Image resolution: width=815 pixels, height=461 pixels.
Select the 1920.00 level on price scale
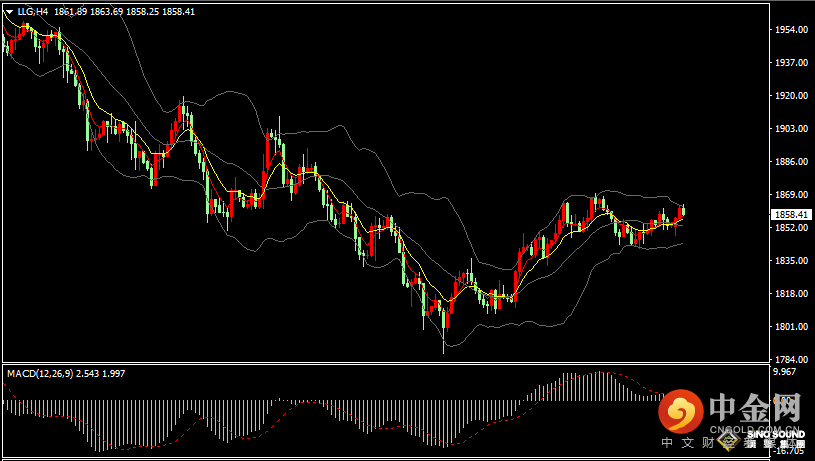point(792,96)
